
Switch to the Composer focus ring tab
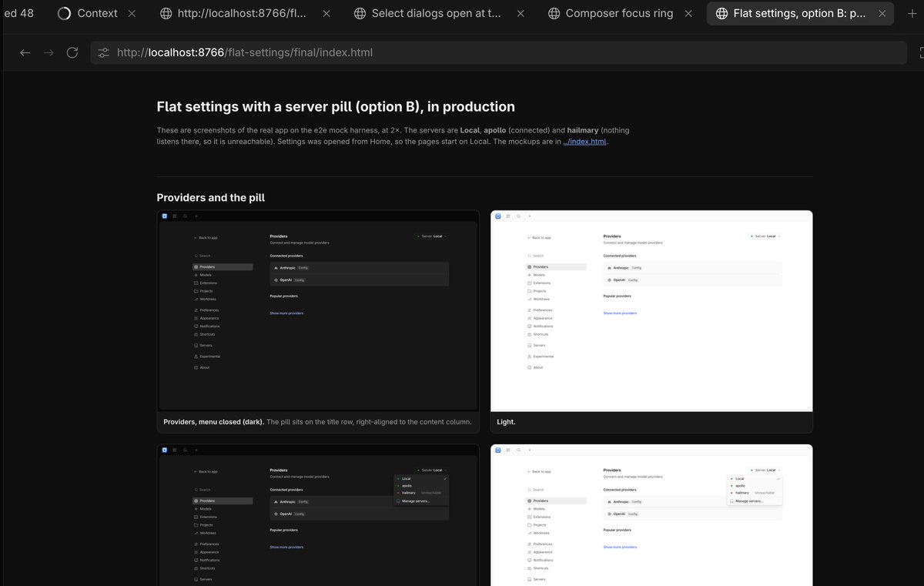[619, 13]
